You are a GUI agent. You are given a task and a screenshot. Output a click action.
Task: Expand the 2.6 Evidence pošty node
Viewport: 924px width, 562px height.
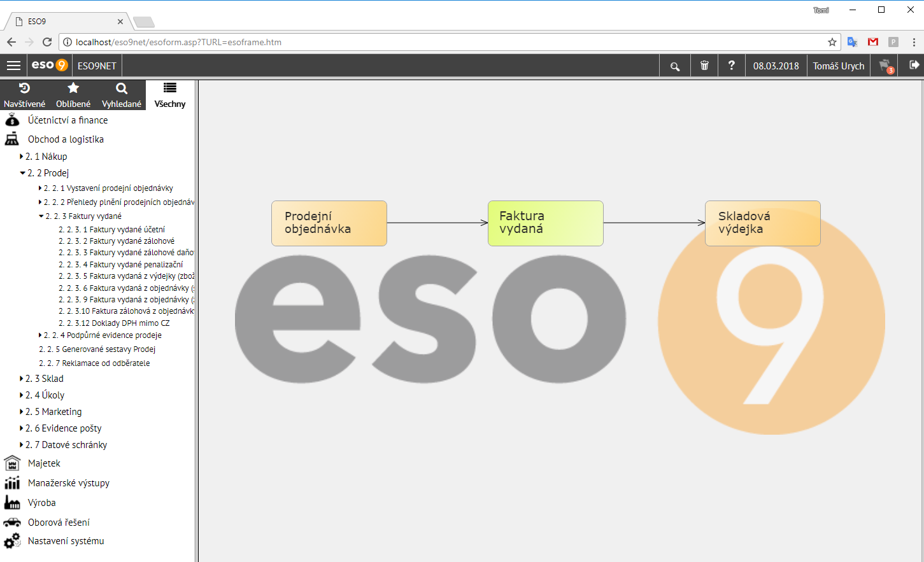pyautogui.click(x=22, y=428)
